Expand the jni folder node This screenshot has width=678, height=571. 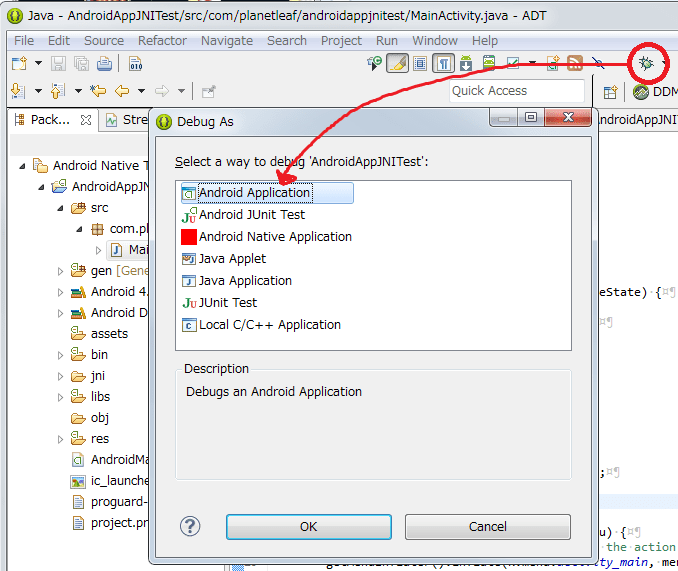coord(61,376)
